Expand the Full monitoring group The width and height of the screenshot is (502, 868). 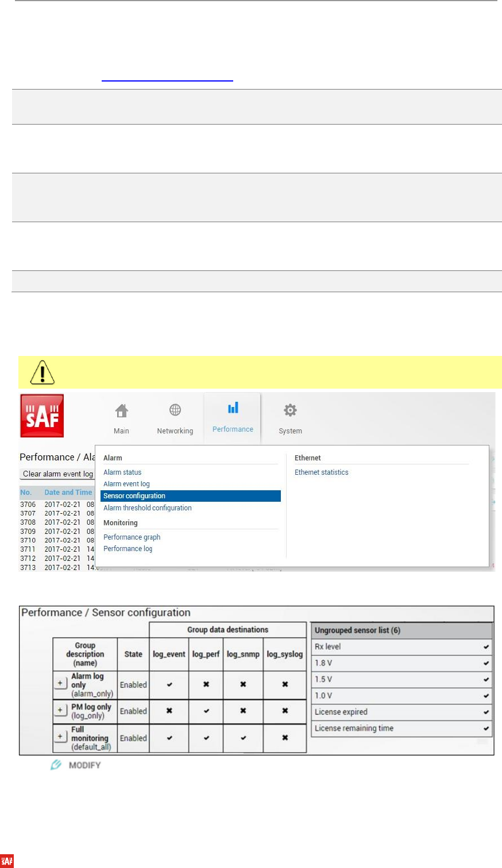[x=60, y=737]
